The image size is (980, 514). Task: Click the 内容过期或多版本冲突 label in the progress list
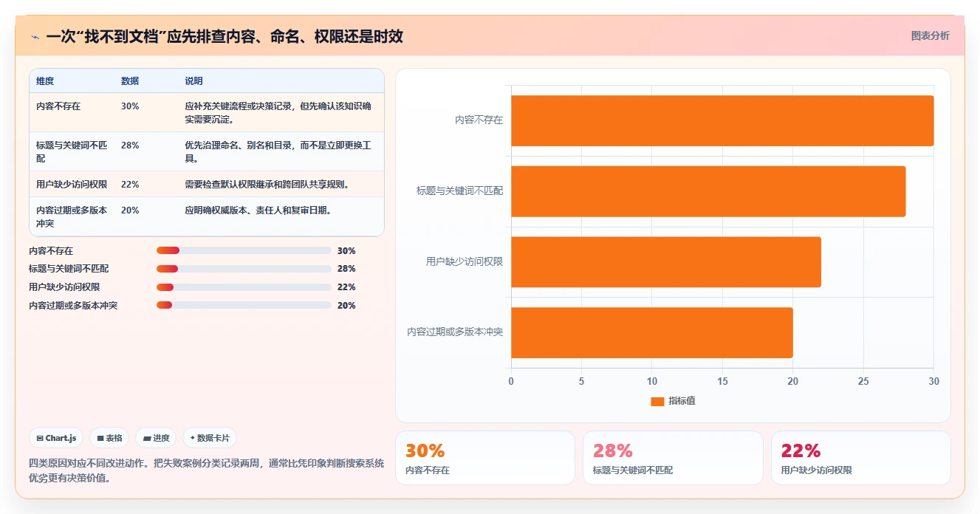[x=73, y=306]
